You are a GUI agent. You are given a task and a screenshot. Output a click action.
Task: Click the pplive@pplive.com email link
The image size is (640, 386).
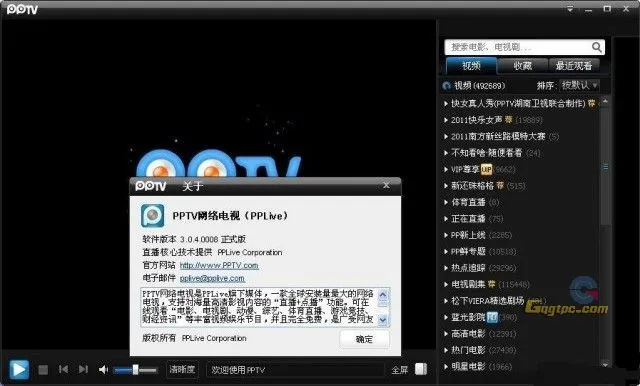click(212, 278)
